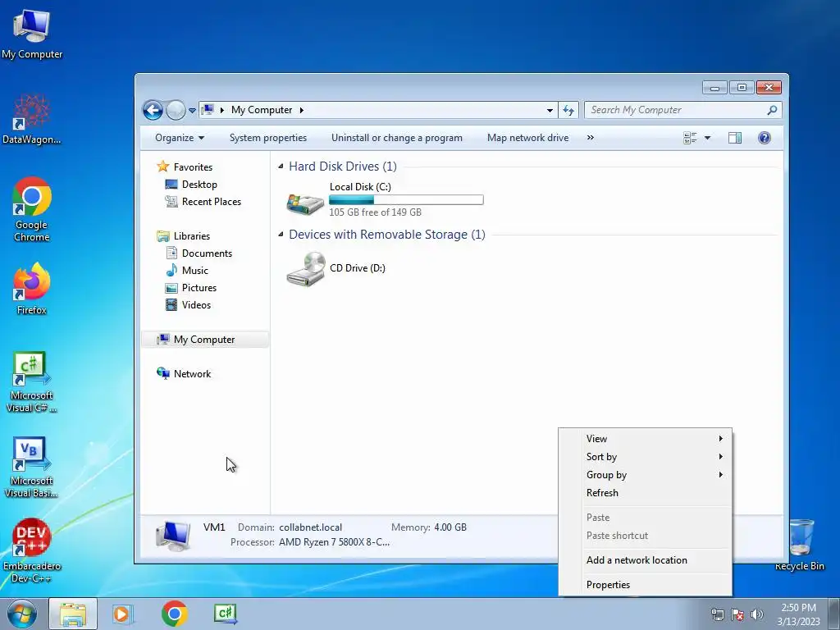
Task: Select Network in the navigation pane
Action: coord(184,374)
